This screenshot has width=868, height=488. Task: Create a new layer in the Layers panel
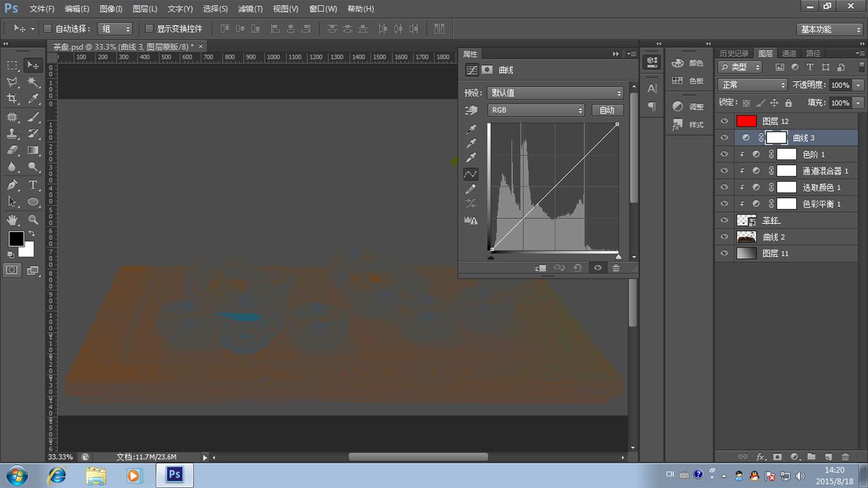click(x=828, y=456)
